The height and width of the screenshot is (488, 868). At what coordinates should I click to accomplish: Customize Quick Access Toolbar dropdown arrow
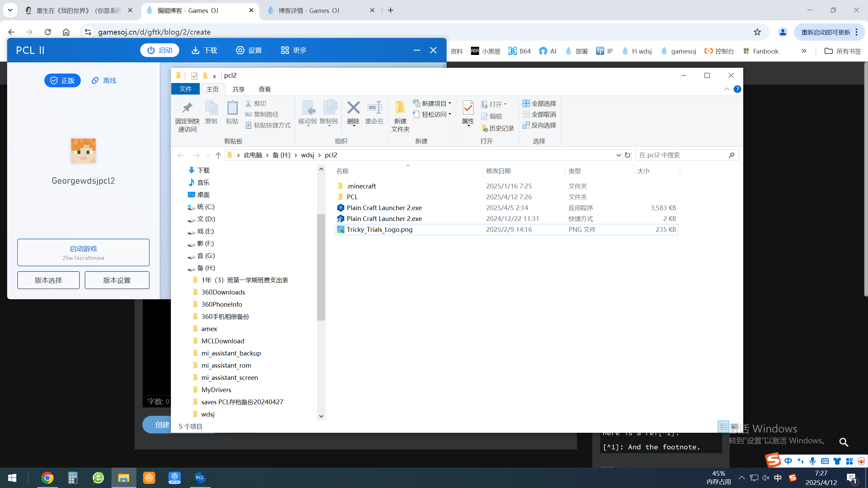214,76
